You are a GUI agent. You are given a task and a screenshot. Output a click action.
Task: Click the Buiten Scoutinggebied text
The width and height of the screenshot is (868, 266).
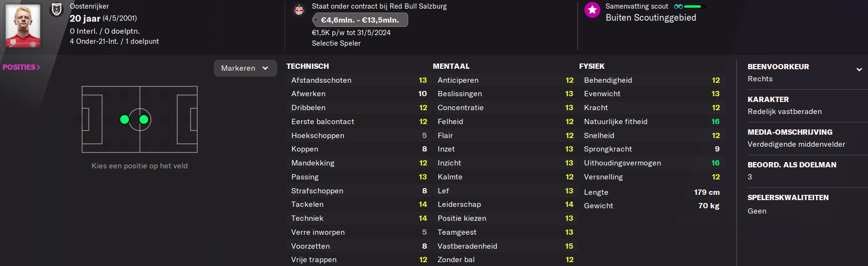pyautogui.click(x=650, y=18)
